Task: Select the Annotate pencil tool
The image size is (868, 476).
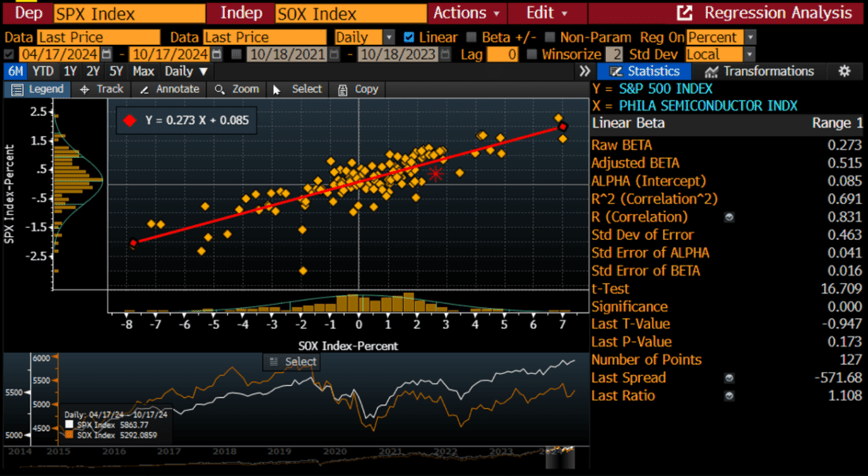Action: point(170,89)
